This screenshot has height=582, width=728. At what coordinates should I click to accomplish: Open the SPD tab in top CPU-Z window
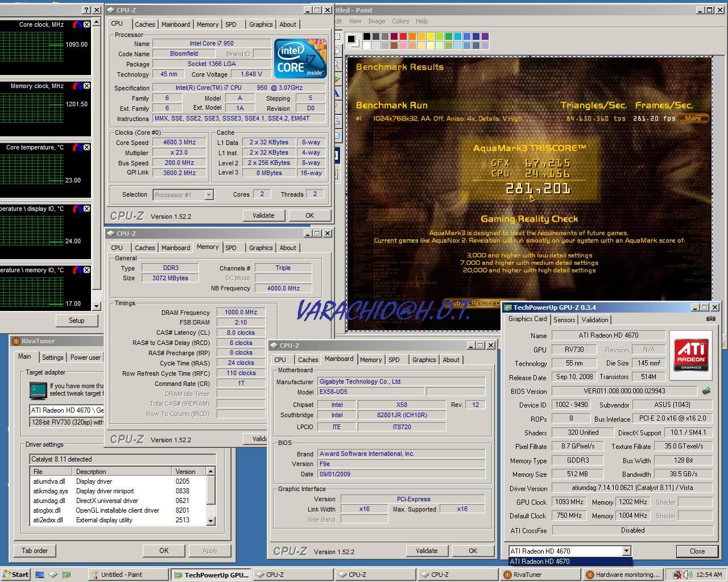tap(230, 24)
